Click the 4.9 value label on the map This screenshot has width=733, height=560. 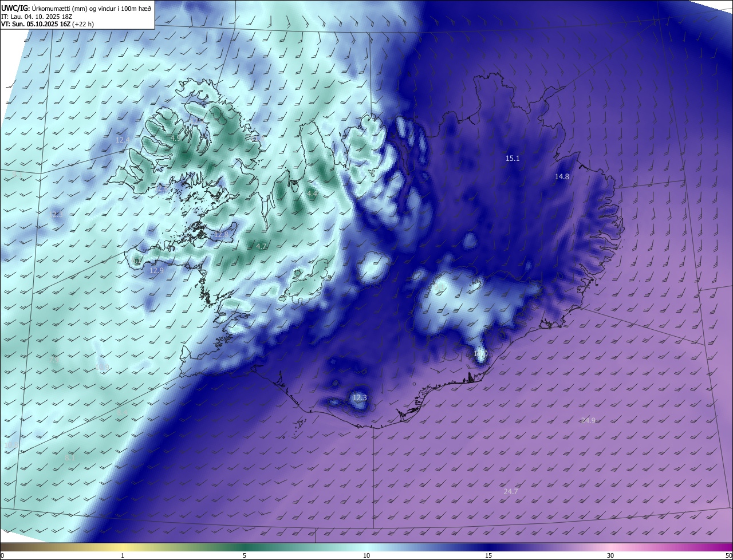pos(175,139)
